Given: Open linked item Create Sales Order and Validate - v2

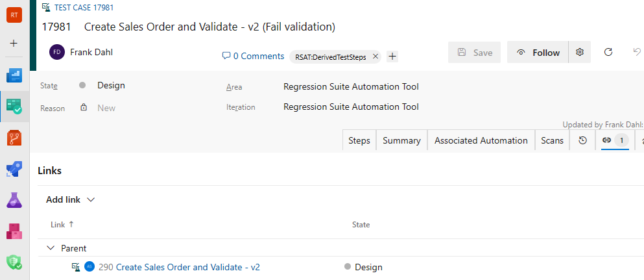Looking at the screenshot, I should 188,267.
